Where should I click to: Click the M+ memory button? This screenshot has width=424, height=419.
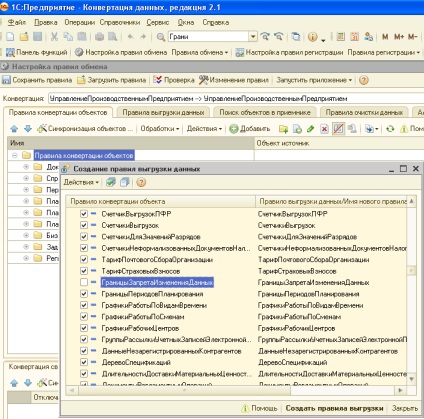(399, 37)
